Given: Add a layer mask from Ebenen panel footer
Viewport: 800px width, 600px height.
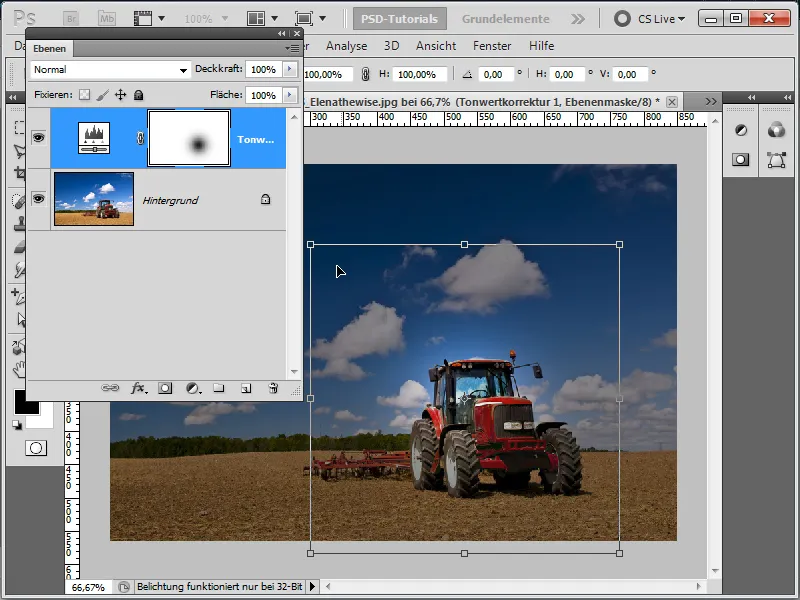Looking at the screenshot, I should click(165, 388).
